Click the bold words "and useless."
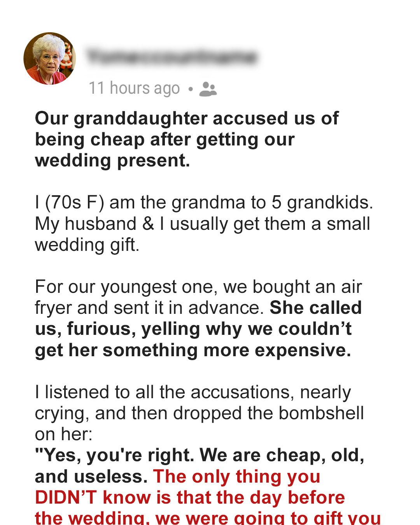 pos(91,477)
